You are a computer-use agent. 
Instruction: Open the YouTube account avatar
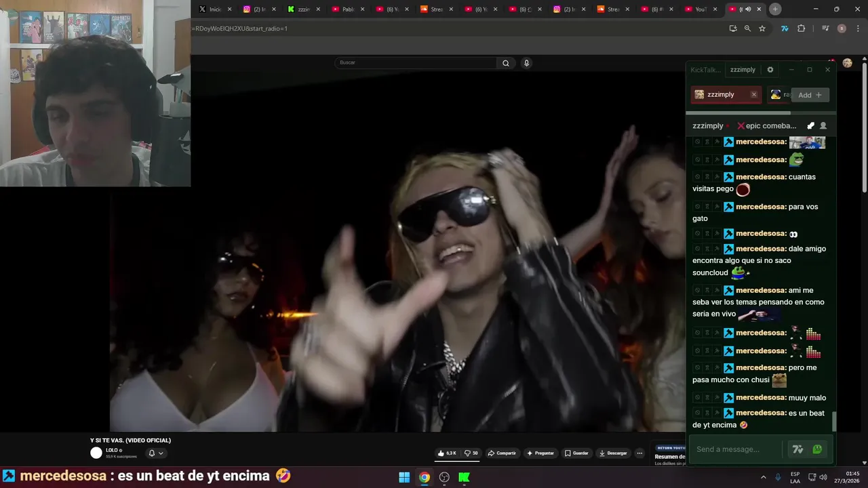(847, 63)
